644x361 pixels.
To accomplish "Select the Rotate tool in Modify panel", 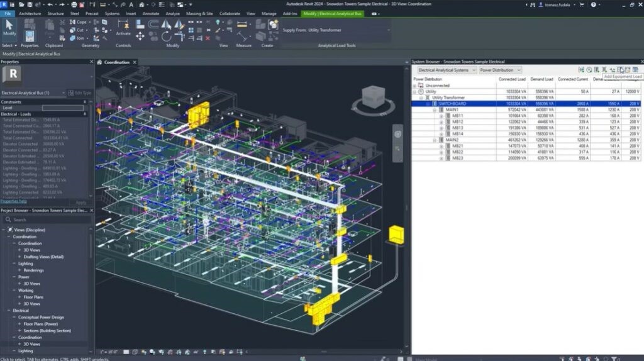I will click(x=166, y=36).
